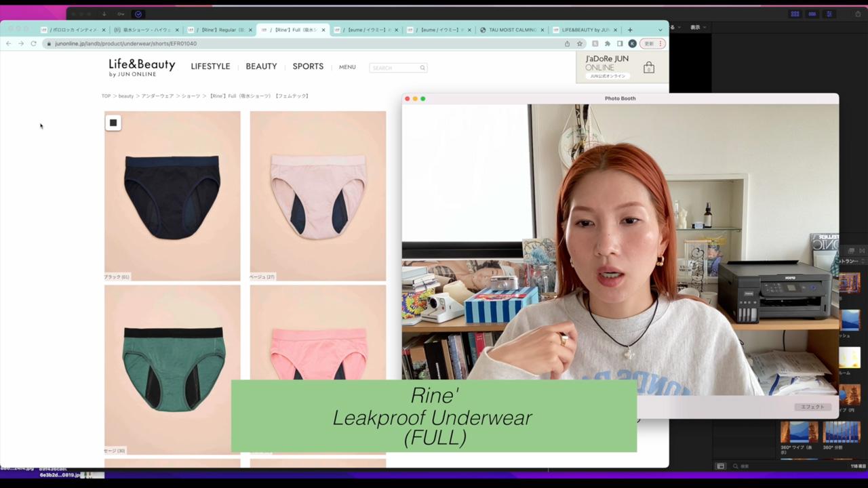This screenshot has height=488, width=868.
Task: Reload the page in Chrome
Action: coord(33,43)
